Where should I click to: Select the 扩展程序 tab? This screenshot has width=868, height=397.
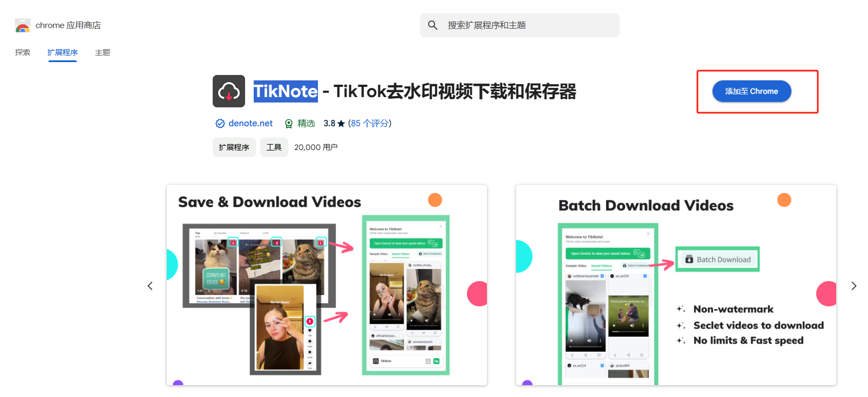point(63,52)
